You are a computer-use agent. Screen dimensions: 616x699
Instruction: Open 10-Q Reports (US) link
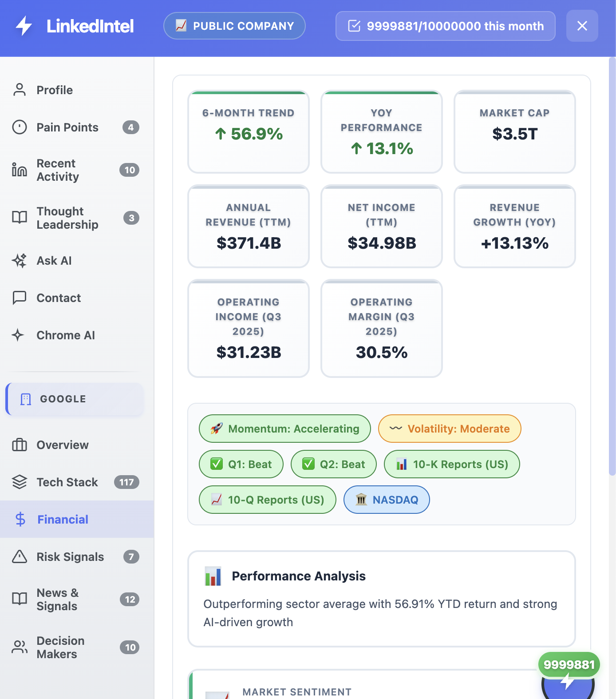268,500
